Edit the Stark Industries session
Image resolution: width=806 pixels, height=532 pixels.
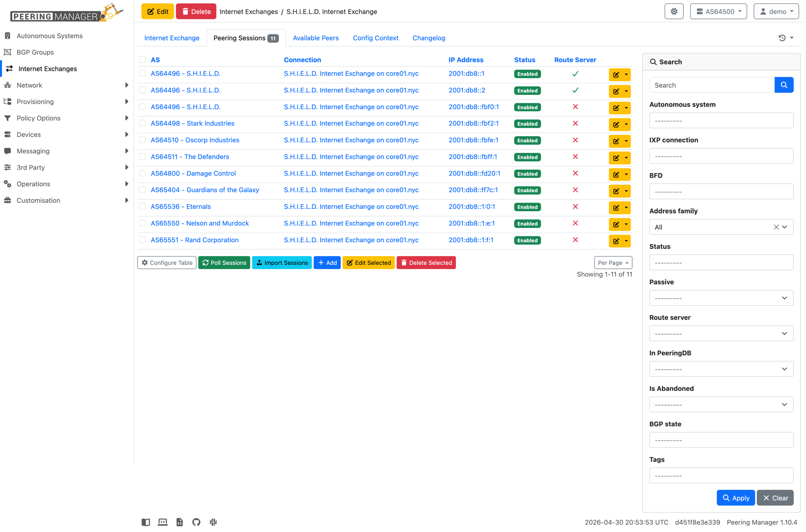[x=615, y=124]
